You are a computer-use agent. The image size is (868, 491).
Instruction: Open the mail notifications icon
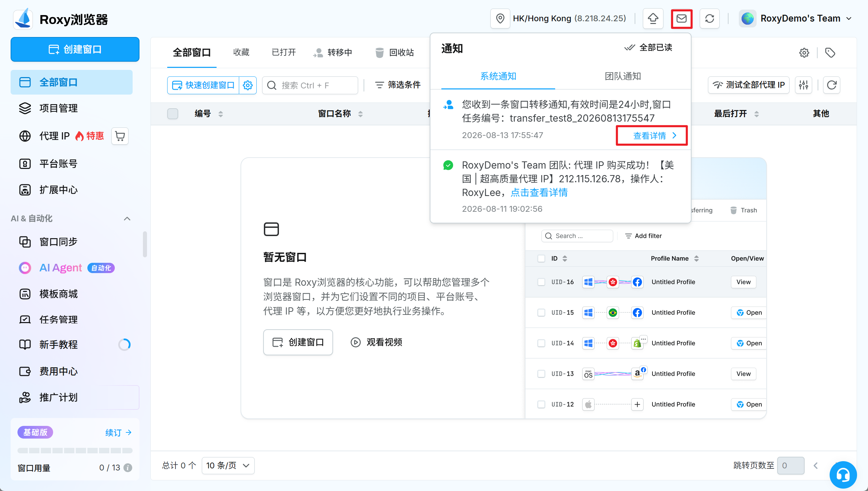tap(681, 19)
